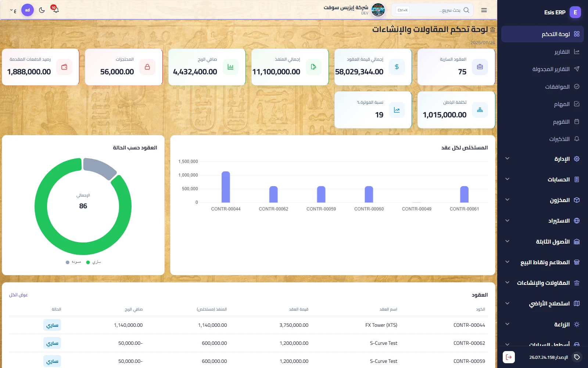Viewport: 588px width, 368px height.
Task: Click the المحتجزات lock icon
Action: [147, 67]
